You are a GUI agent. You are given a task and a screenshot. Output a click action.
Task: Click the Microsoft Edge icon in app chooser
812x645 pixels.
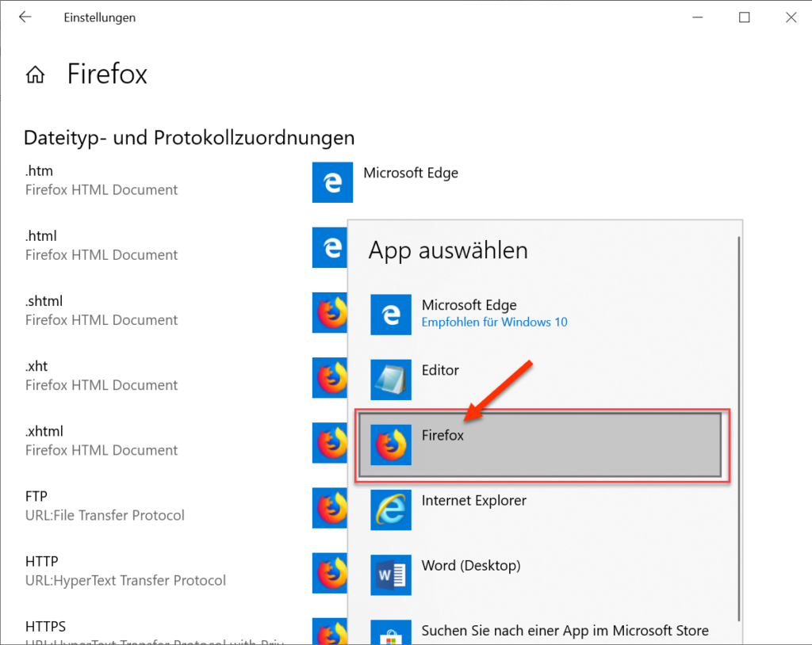[391, 315]
